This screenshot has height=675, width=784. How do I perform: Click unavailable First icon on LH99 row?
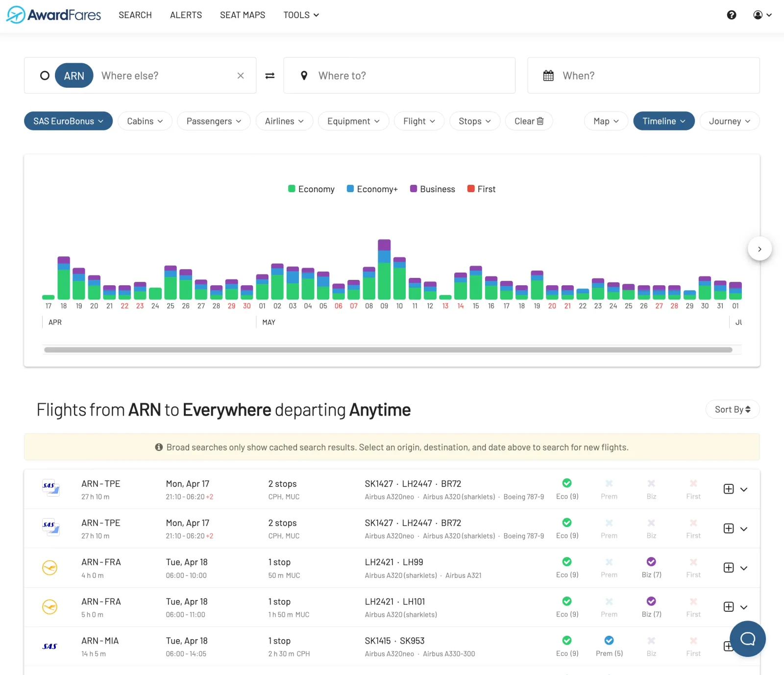tap(693, 562)
